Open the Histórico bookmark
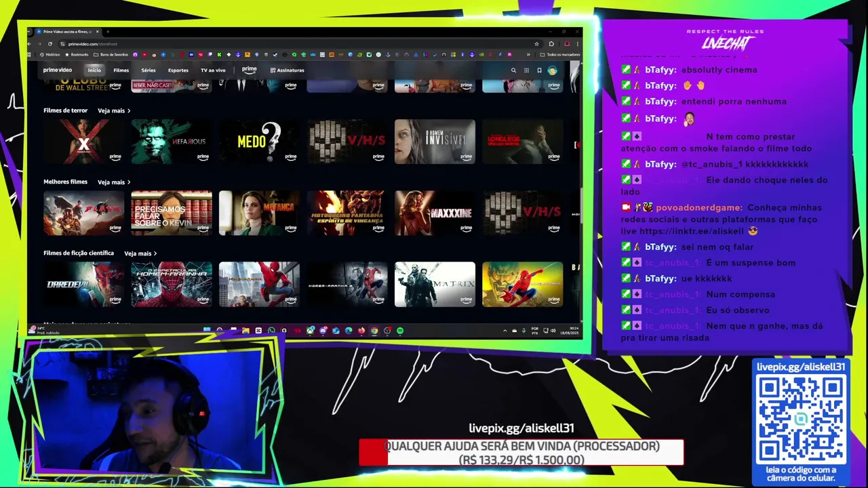This screenshot has width=868, height=488. (50, 54)
